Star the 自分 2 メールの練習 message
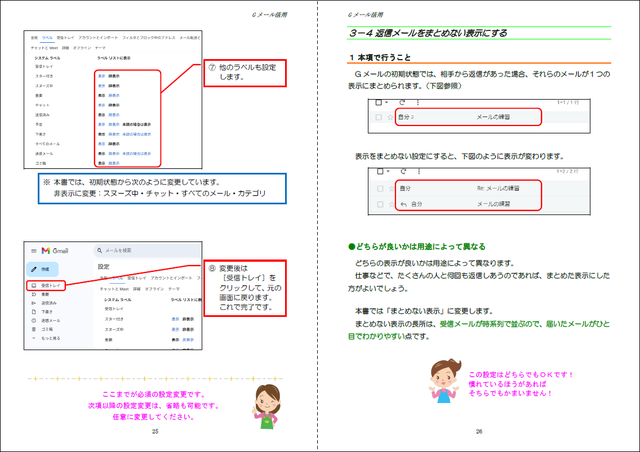Image resolution: width=640 pixels, height=452 pixels. 390,117
